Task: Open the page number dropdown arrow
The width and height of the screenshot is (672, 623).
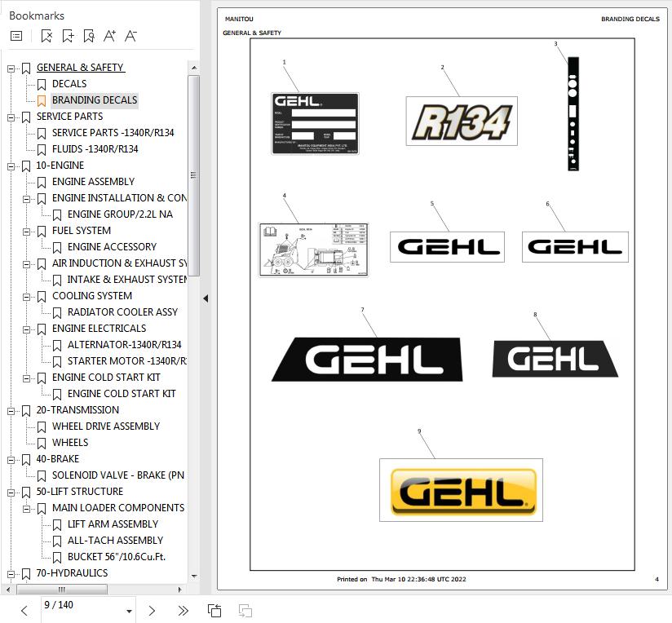Action: point(129,611)
